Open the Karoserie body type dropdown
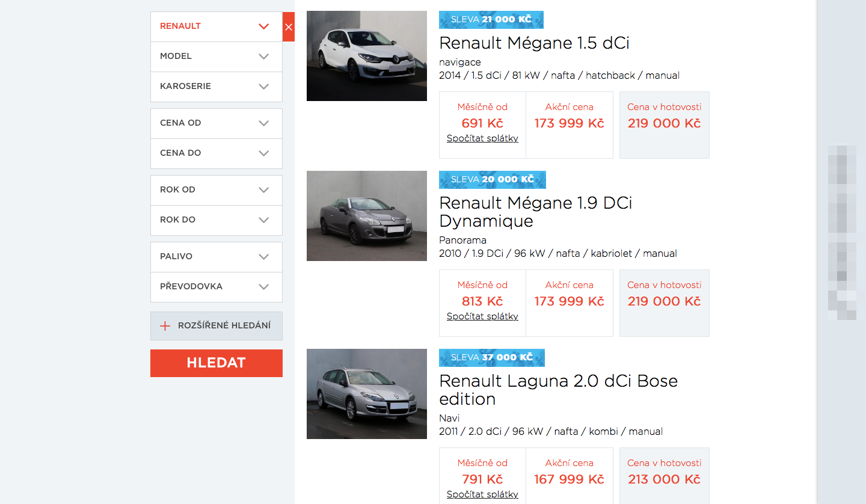The width and height of the screenshot is (866, 504). [216, 87]
